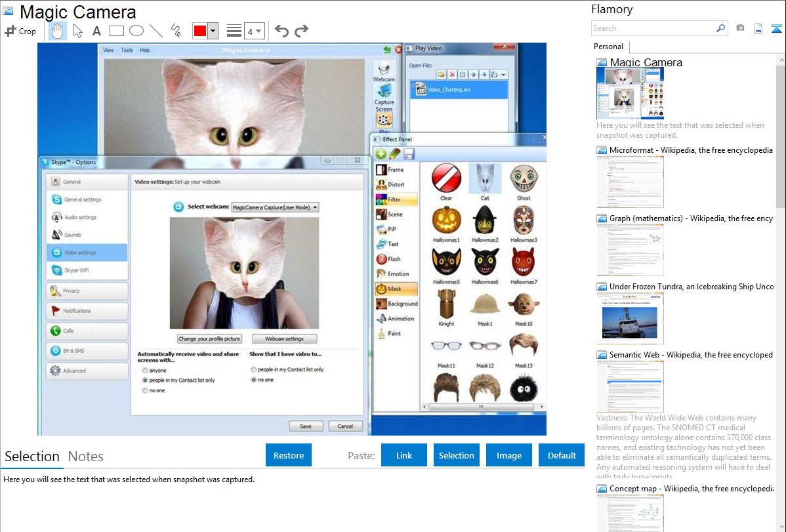The height and width of the screenshot is (532, 786).
Task: Click Webcam settings button
Action: (284, 339)
